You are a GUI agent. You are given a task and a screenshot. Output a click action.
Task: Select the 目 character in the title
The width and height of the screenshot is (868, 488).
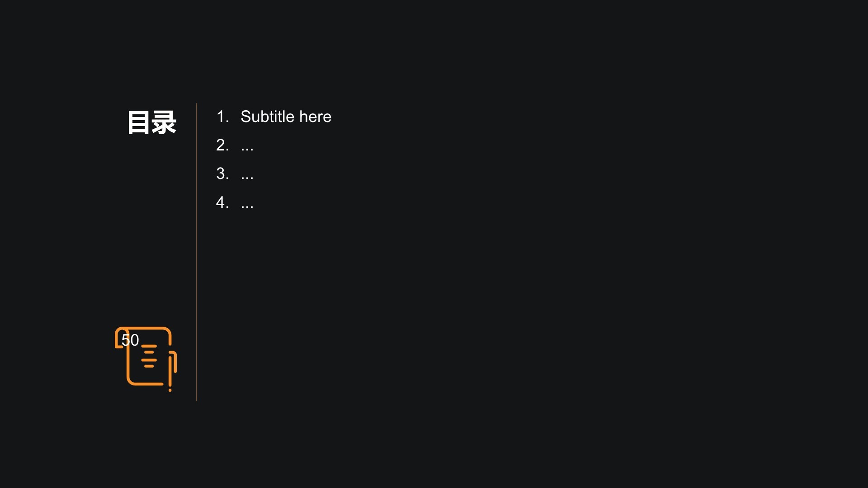pyautogui.click(x=138, y=122)
